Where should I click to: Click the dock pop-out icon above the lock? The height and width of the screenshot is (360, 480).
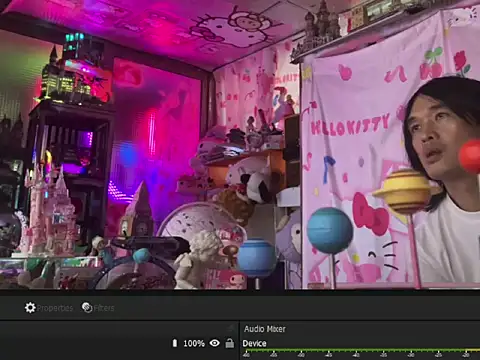231,328
